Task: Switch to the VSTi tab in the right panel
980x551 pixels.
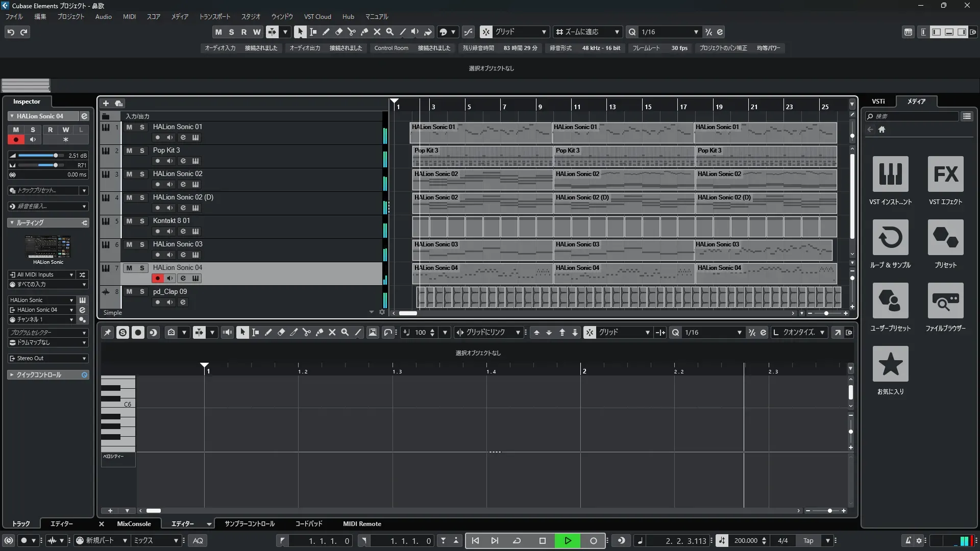Action: click(878, 102)
